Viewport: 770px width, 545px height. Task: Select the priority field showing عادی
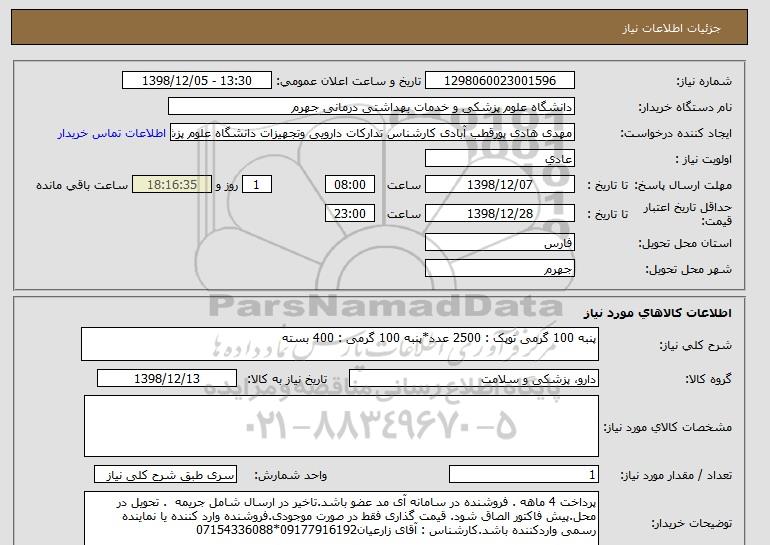click(500, 159)
